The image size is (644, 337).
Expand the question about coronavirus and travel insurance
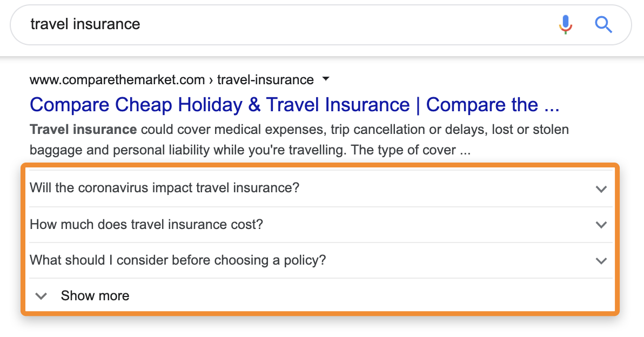coord(162,188)
